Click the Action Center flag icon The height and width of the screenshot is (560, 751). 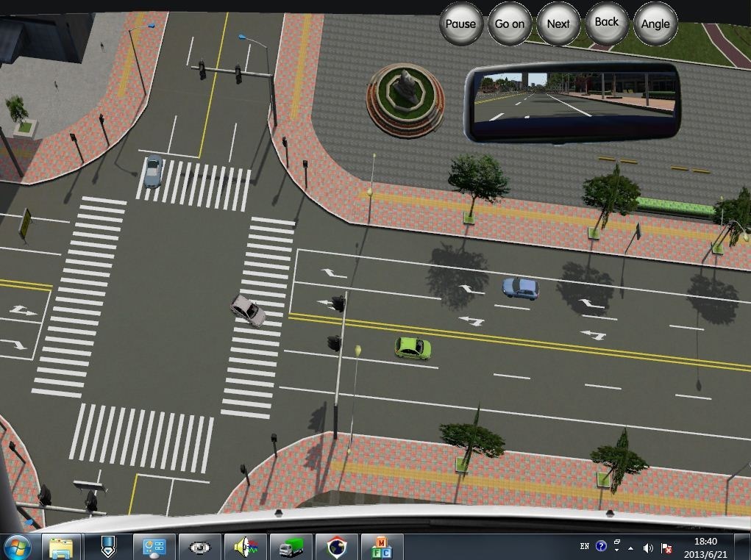coord(666,548)
